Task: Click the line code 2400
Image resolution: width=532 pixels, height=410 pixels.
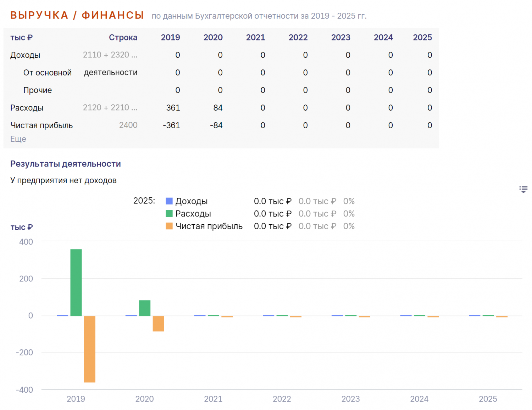Action: [x=128, y=125]
